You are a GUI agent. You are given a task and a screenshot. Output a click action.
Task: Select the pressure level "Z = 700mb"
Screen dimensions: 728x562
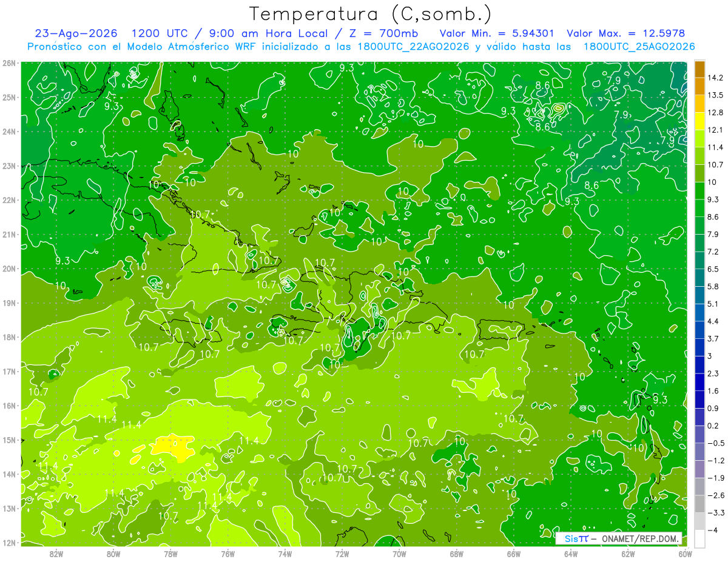click(x=383, y=33)
